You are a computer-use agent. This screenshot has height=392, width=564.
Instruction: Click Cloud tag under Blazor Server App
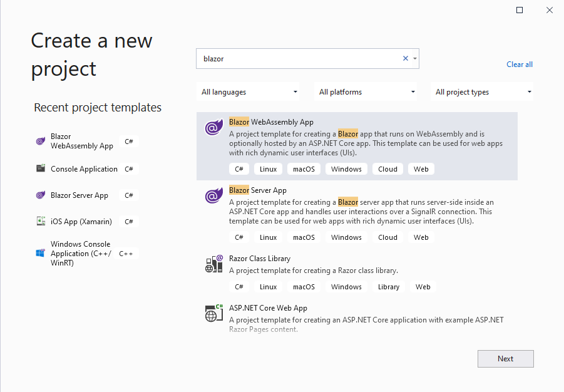point(387,237)
